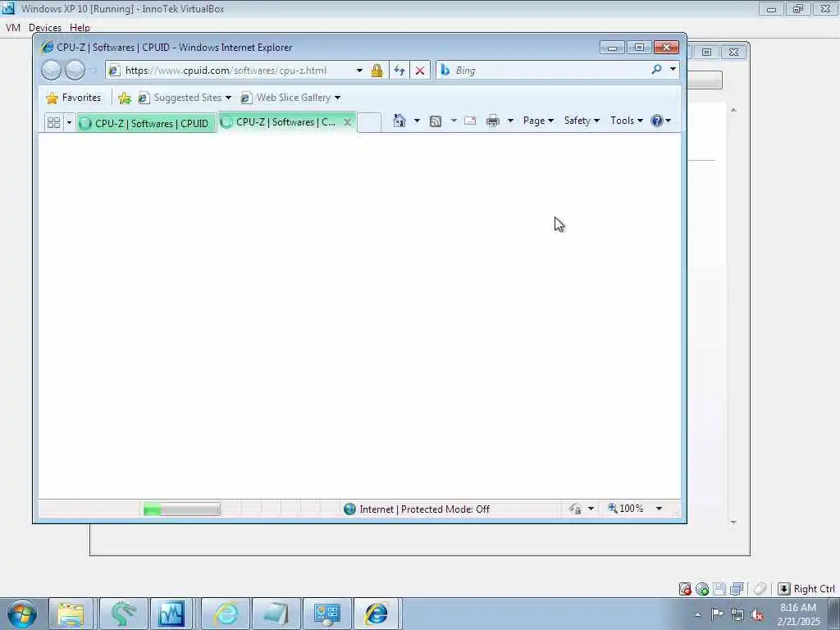
Task: Click VirtualBox floppy disk status icon
Action: click(x=719, y=589)
